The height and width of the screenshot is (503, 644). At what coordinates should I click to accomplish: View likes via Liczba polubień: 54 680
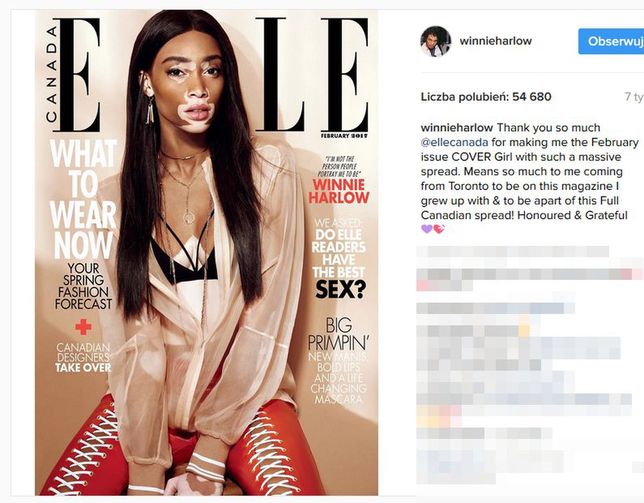point(486,96)
